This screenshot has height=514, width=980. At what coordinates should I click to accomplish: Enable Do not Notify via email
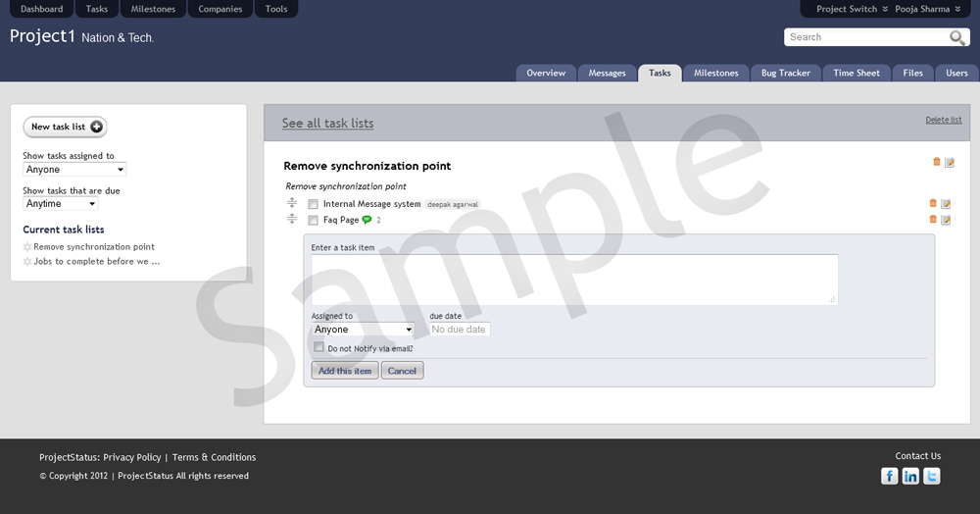point(318,347)
